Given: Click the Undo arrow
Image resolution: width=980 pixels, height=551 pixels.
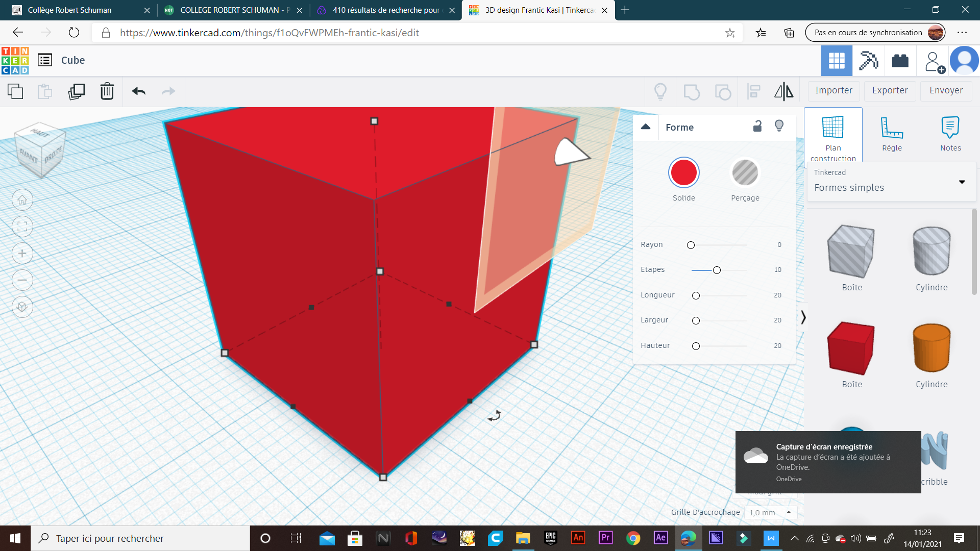Looking at the screenshot, I should click(x=138, y=91).
